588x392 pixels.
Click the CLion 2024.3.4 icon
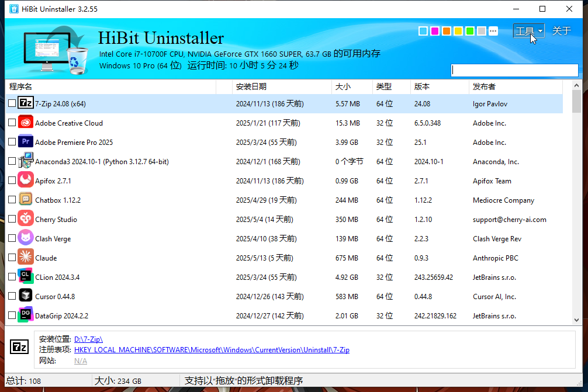pyautogui.click(x=25, y=276)
